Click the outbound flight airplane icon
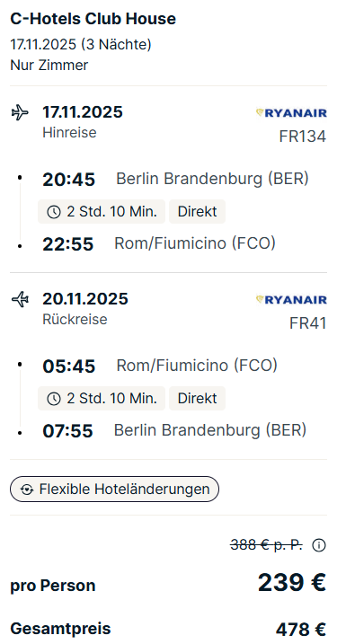Screen dimensions: 337x644 point(20,112)
